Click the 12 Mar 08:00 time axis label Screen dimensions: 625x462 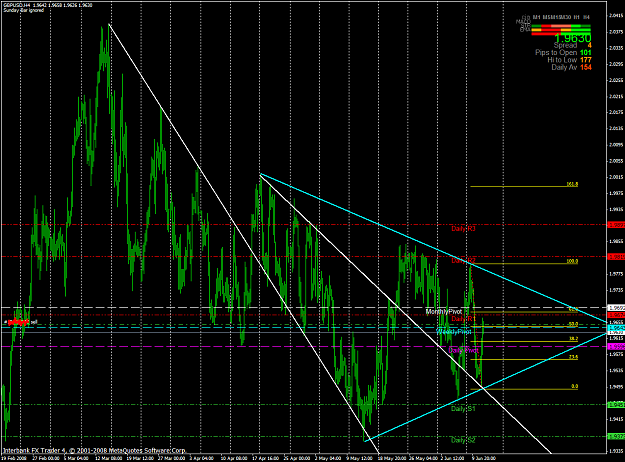tap(108, 458)
